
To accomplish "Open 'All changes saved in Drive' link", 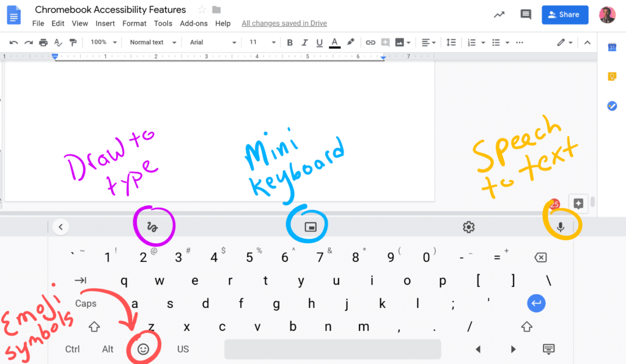I will click(x=284, y=23).
